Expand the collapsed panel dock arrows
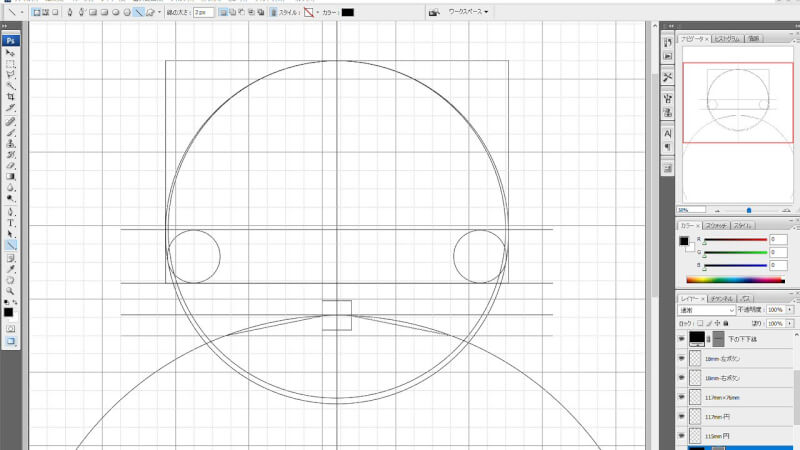800x450 pixels. pos(670,26)
